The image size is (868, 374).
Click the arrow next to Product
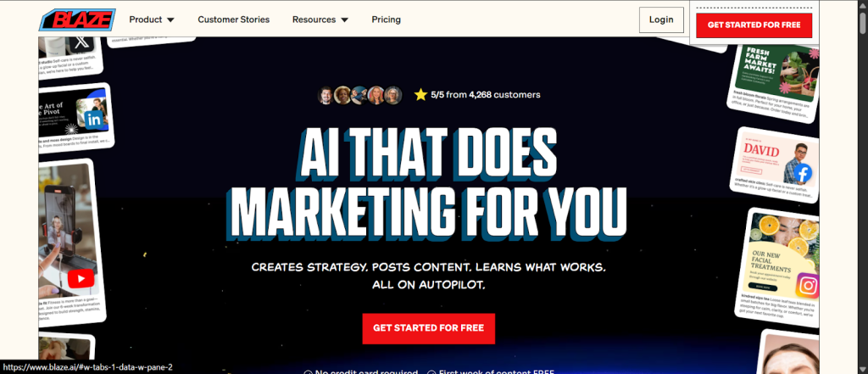tap(170, 20)
